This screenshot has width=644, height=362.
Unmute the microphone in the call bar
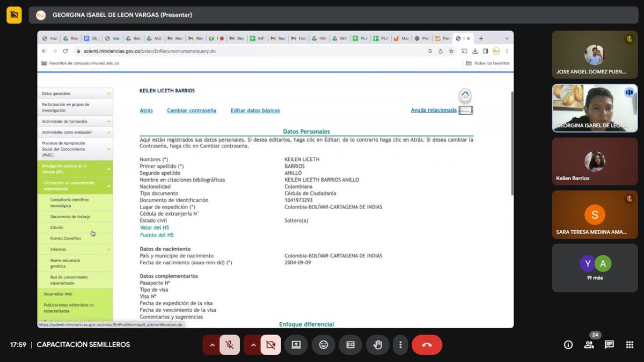(x=230, y=345)
